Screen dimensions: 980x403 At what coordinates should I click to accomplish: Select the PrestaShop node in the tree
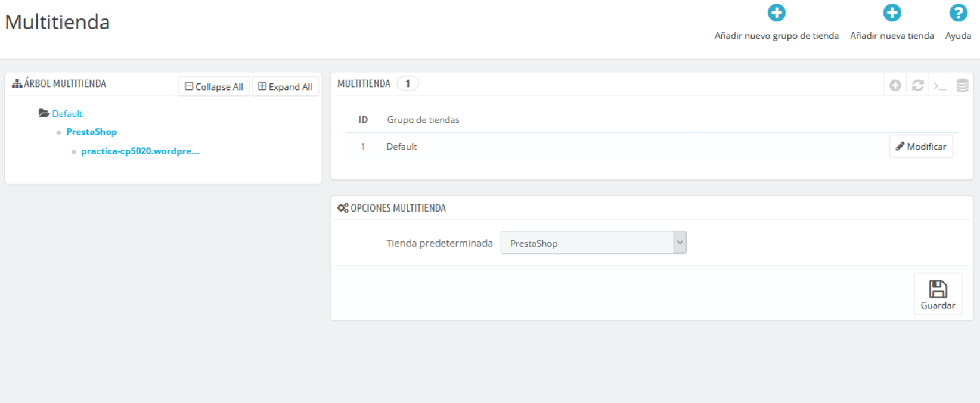click(91, 132)
